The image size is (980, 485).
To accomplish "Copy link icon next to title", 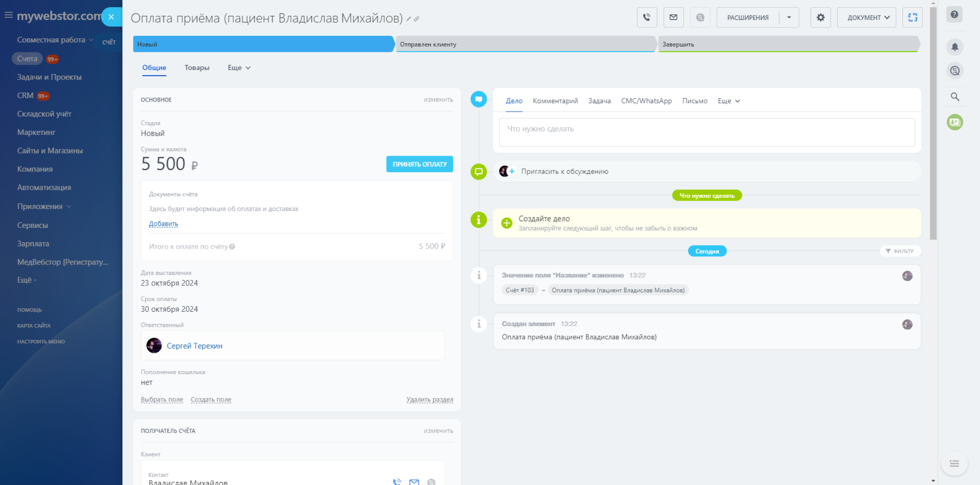I will (417, 19).
